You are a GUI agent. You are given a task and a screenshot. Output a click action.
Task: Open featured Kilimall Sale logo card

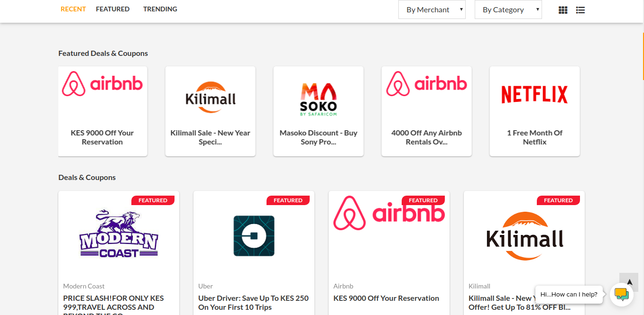[211, 97]
